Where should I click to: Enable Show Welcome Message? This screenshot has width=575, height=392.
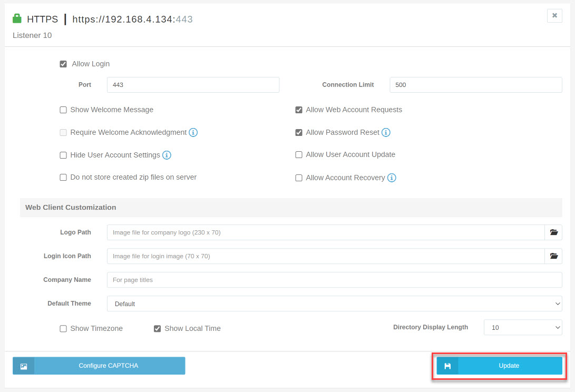coord(63,110)
